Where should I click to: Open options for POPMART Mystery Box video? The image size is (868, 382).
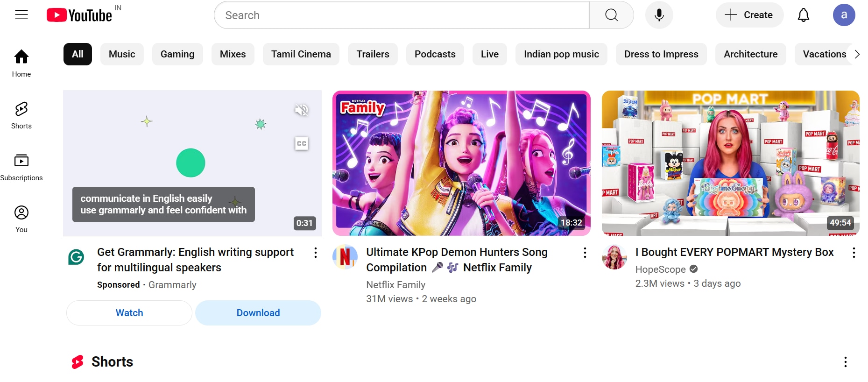(x=854, y=253)
